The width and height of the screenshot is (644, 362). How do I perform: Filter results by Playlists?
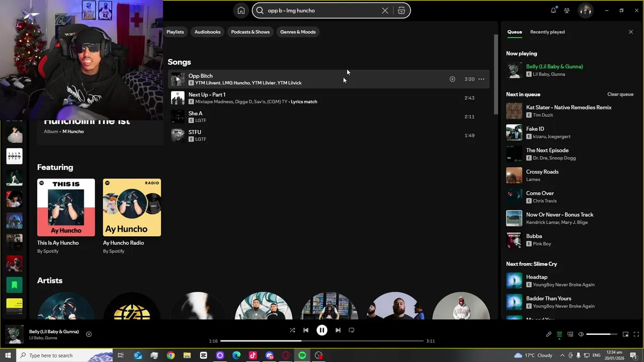175,32
